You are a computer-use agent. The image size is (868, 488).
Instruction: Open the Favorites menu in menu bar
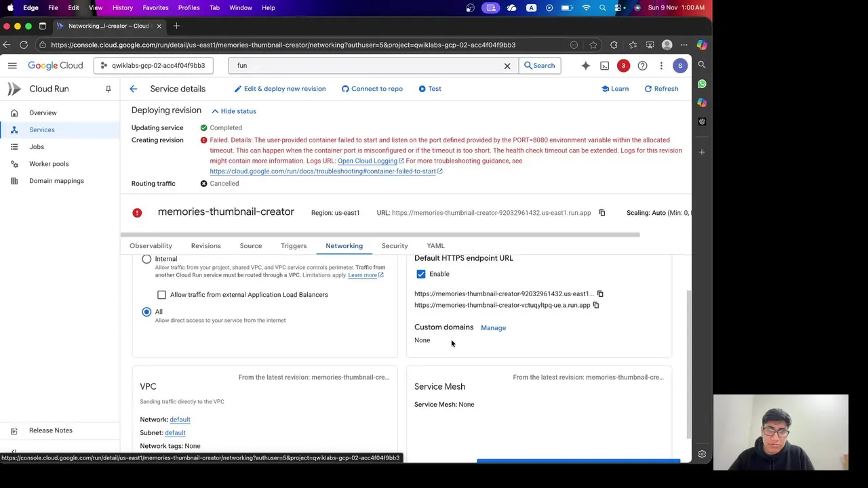coord(155,7)
